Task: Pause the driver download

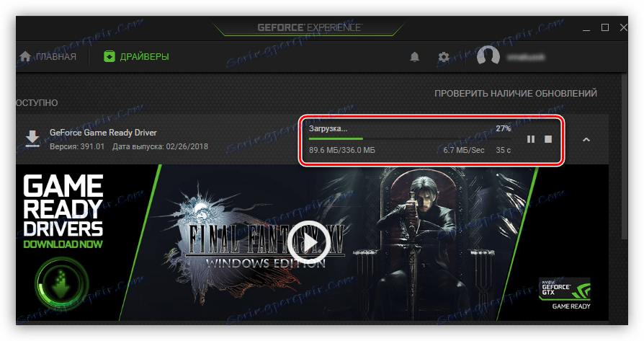Action: (x=531, y=139)
